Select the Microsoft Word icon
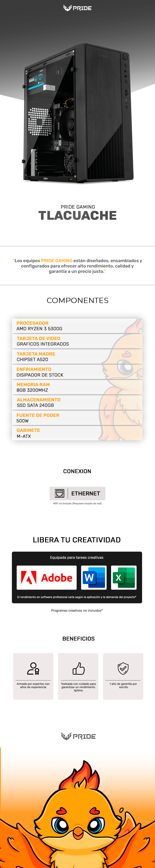Screen dimensions: 155x868 (x=94, y=577)
